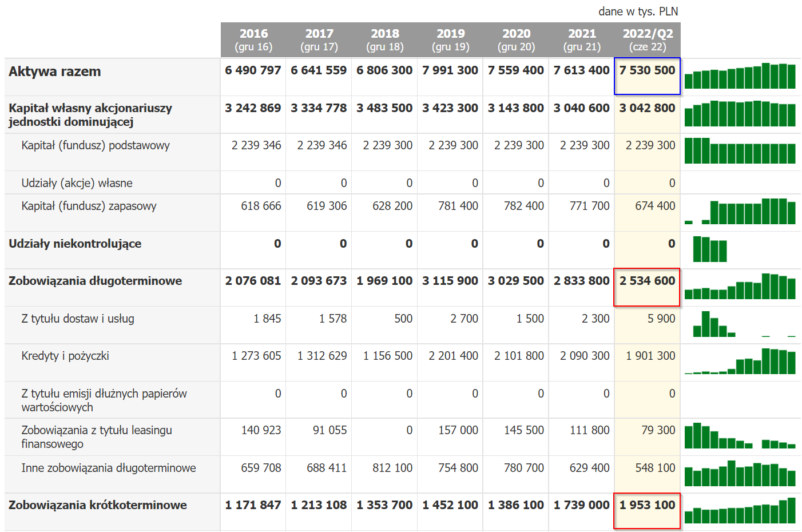The height and width of the screenshot is (532, 802).
Task: Click the Udziały (akcje) własne row label
Action: pos(77,183)
